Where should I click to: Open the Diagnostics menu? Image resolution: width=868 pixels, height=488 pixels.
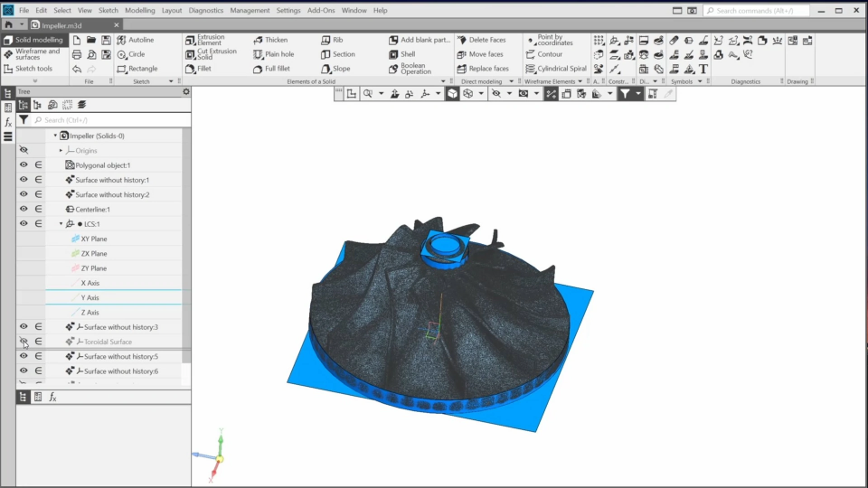(206, 11)
